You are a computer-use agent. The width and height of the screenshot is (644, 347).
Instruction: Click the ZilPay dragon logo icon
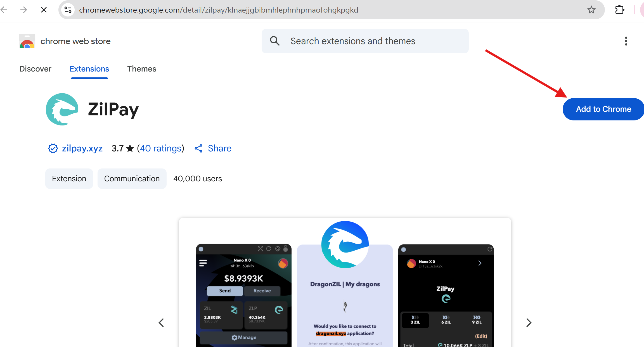(x=62, y=109)
